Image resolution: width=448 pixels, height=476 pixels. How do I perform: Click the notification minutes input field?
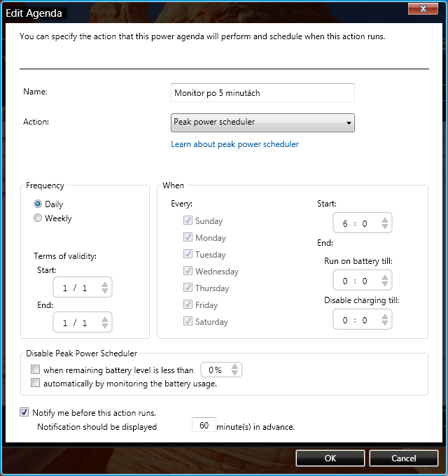tap(203, 426)
